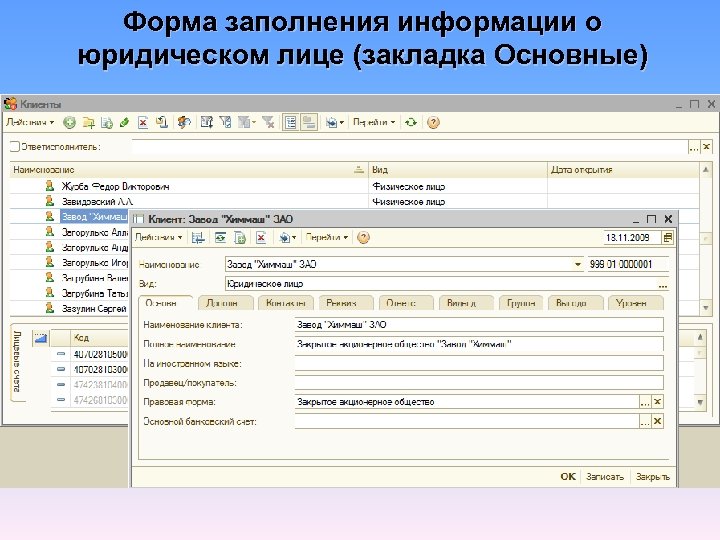Open the input-based-on dropdown icon in Клиенты toolbar
Screen dimensions: 720x540
335,123
